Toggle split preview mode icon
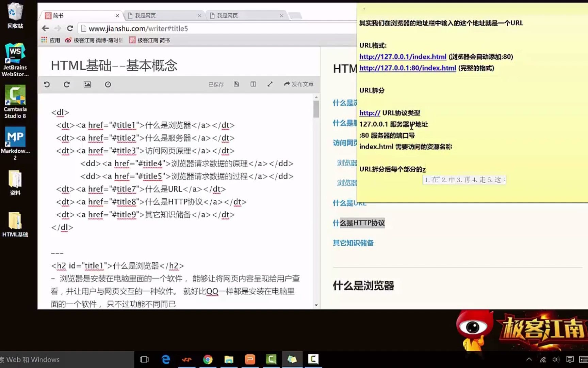The image size is (588, 368). (x=253, y=84)
